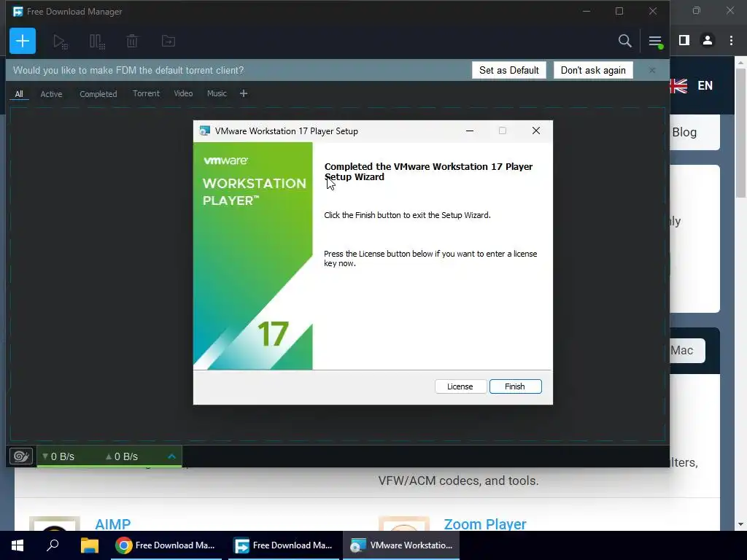
Task: Add a new filter tab with plus icon
Action: 244,93
